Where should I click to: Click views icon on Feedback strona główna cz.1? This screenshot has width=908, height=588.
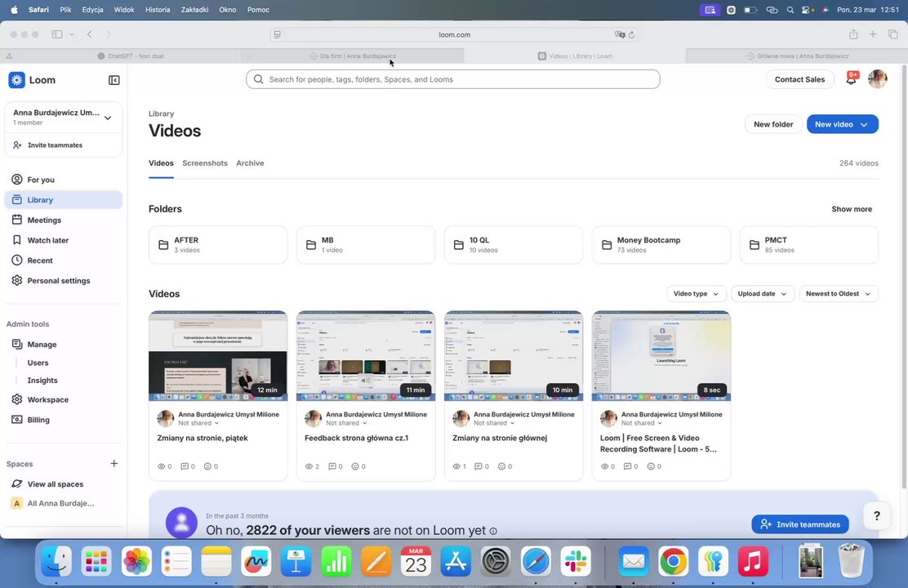[x=309, y=466]
